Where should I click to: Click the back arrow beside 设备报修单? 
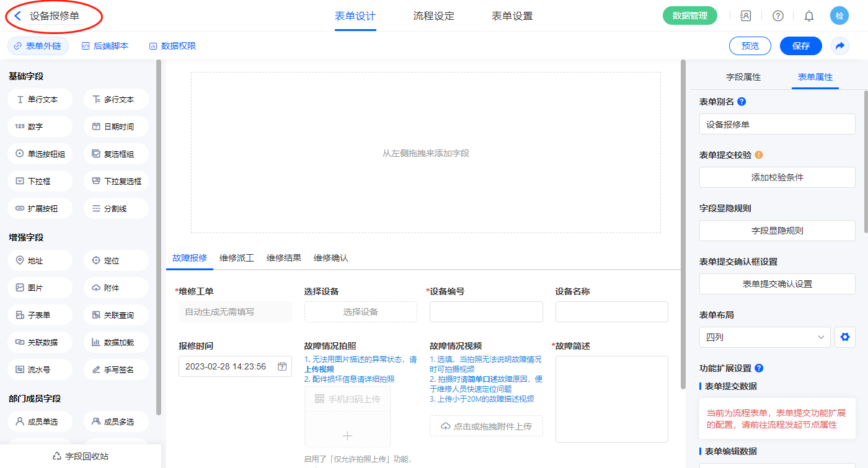point(18,16)
